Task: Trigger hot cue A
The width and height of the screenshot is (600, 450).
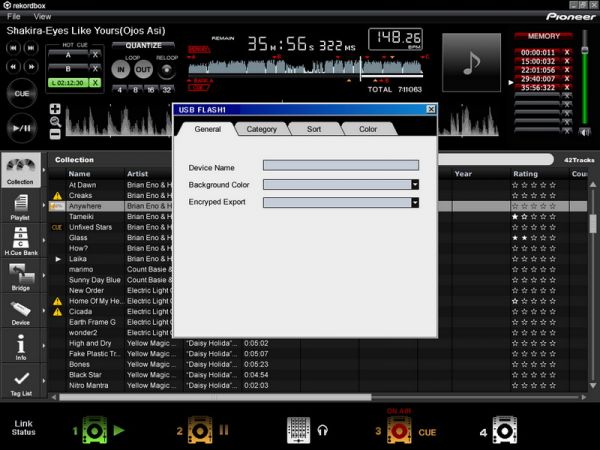Action: [68, 55]
